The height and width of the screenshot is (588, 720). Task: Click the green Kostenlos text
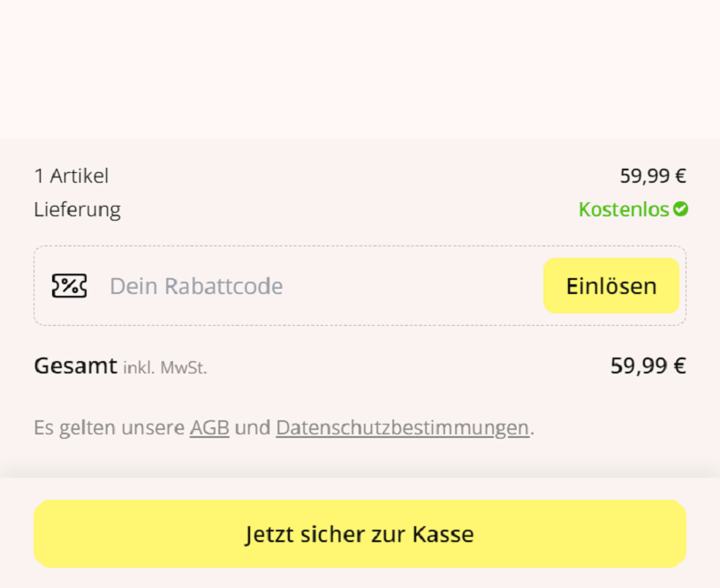[x=624, y=210]
